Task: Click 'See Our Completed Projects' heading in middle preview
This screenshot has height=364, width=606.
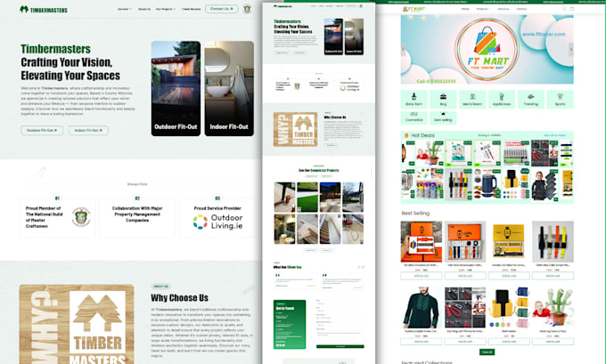Action: [319, 170]
